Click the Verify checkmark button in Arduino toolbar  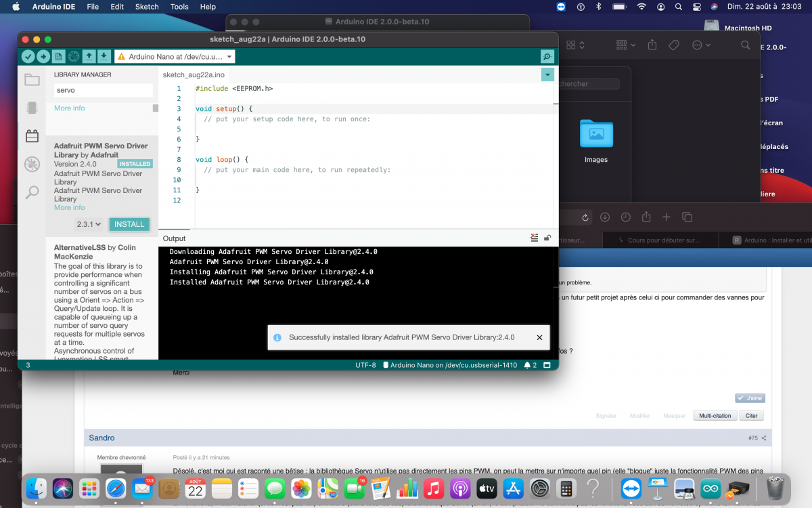click(28, 57)
